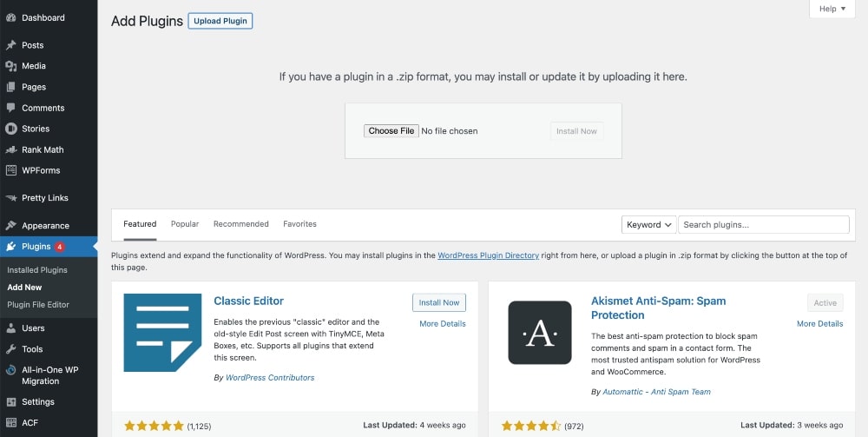Click the Tools wrench icon
The image size is (868, 437).
click(11, 349)
